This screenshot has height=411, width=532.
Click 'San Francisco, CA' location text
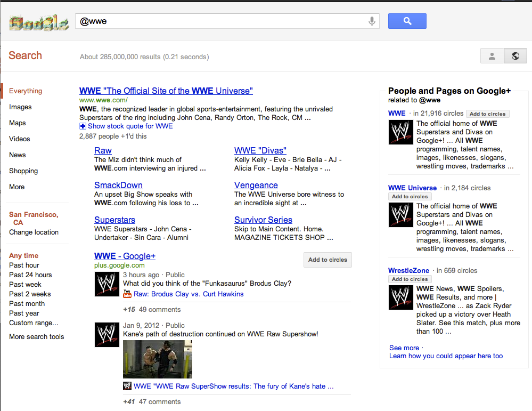point(33,219)
